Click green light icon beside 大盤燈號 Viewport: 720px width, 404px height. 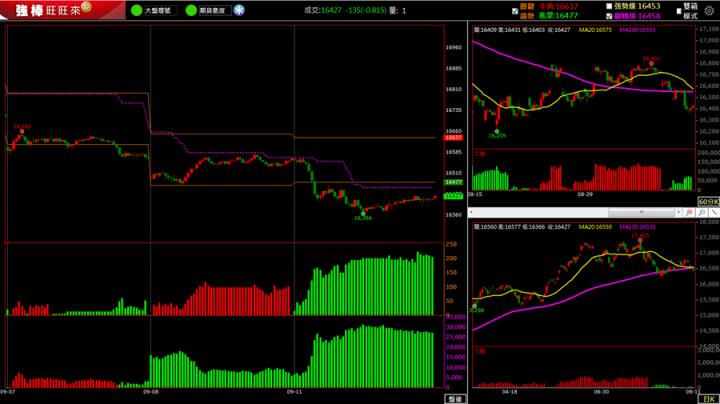click(137, 10)
